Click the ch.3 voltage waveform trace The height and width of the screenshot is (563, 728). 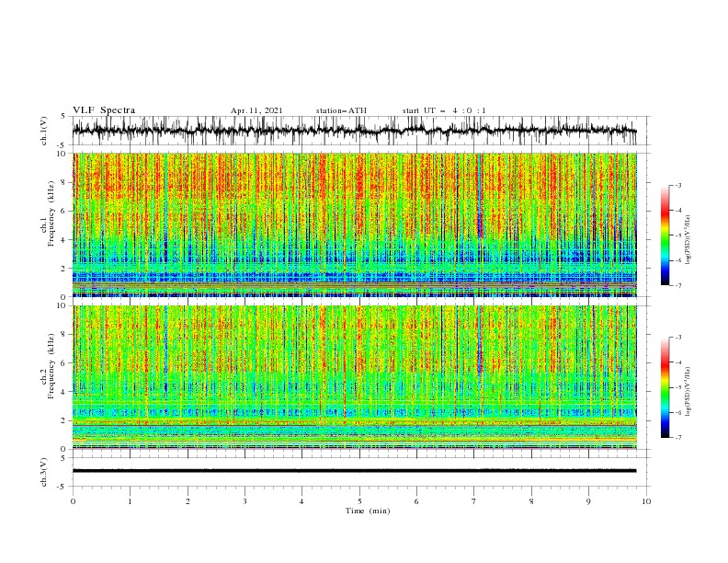tap(354, 471)
